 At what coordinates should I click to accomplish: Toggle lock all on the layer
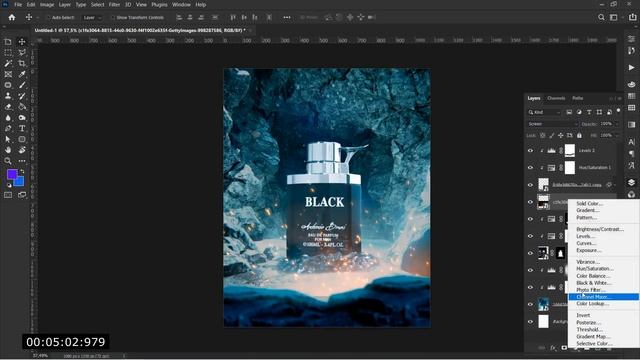click(x=579, y=135)
